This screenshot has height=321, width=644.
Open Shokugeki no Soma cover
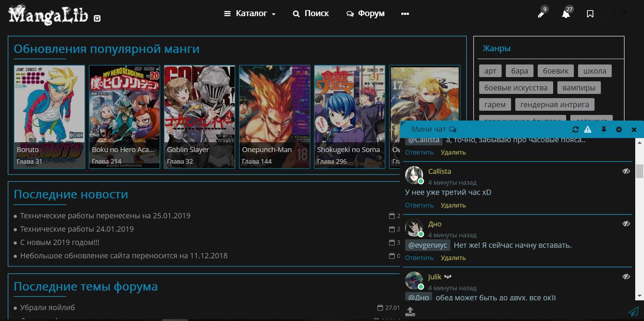350,117
